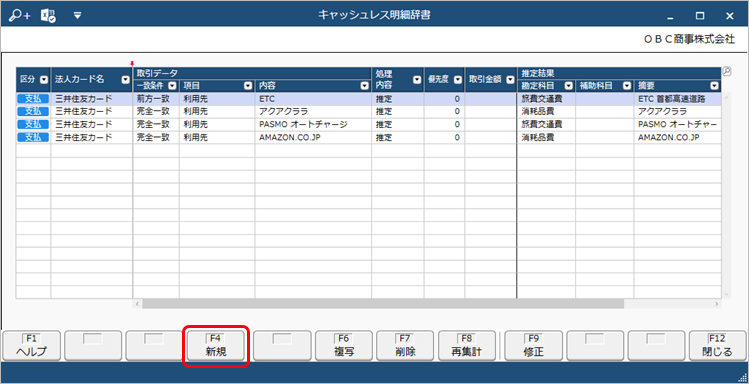This screenshot has width=749, height=384.
Task: Click the horizontal scrollbar thumb under the grid
Action: coord(383,304)
